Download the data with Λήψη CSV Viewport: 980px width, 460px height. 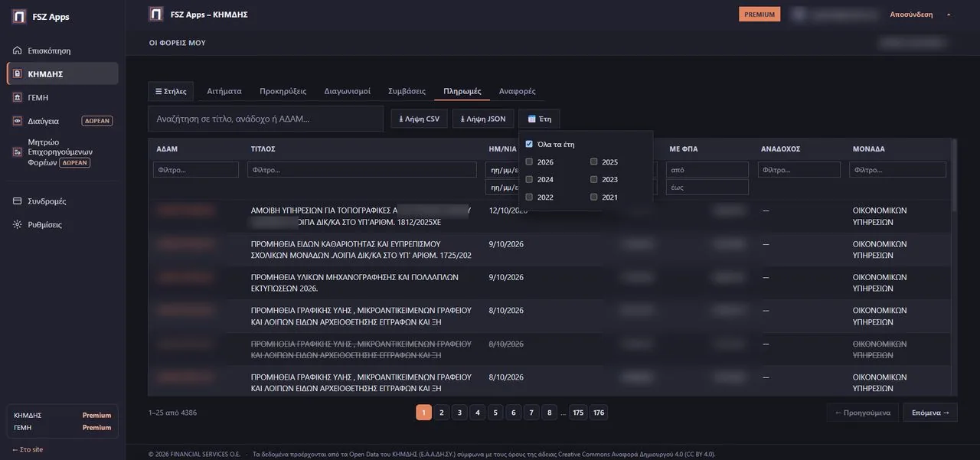point(419,119)
